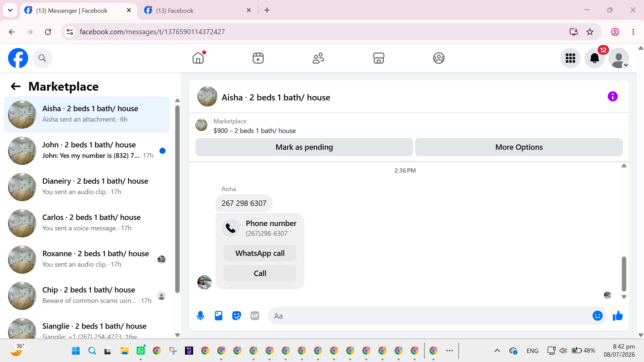Open the account profile avatar menu
The image size is (644, 362).
619,58
